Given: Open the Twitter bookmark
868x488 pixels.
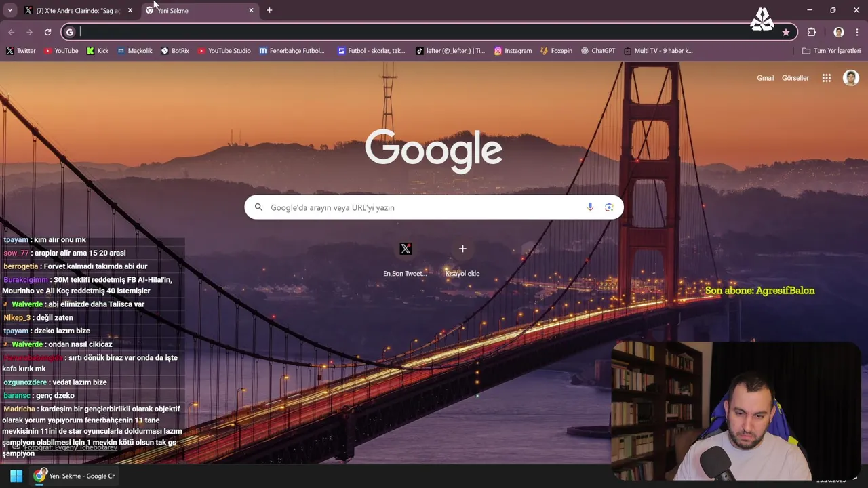Looking at the screenshot, I should (x=21, y=51).
